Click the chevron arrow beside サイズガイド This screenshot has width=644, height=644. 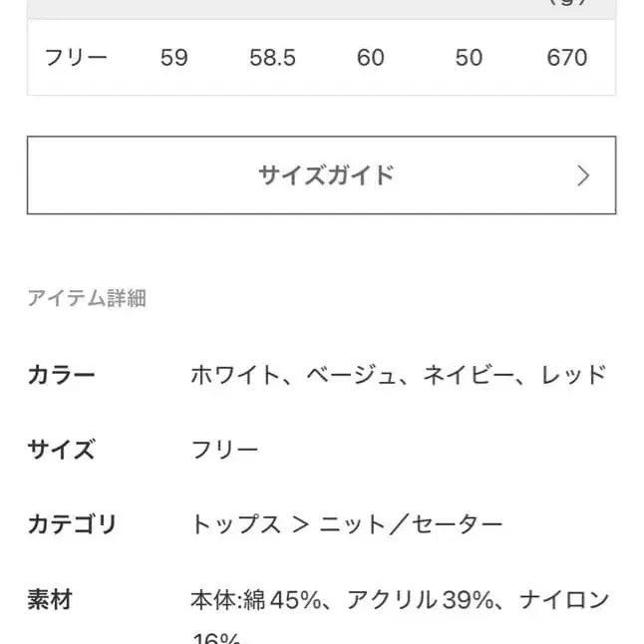[x=583, y=176]
